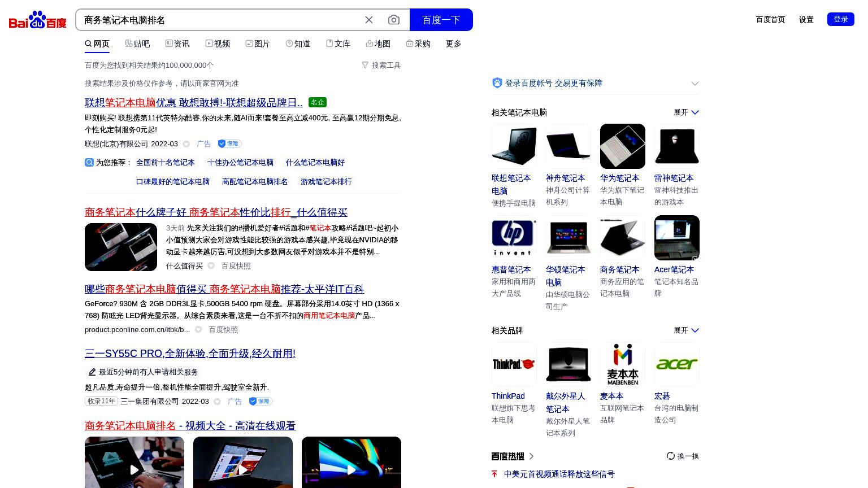Open the 更多 tab menu

point(454,43)
